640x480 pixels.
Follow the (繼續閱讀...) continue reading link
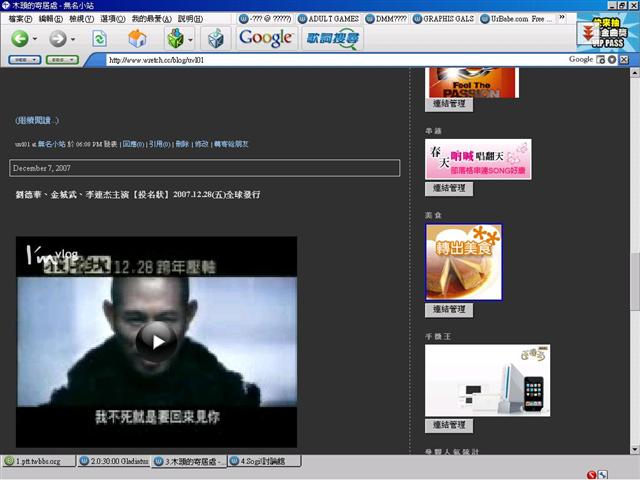tap(37, 120)
